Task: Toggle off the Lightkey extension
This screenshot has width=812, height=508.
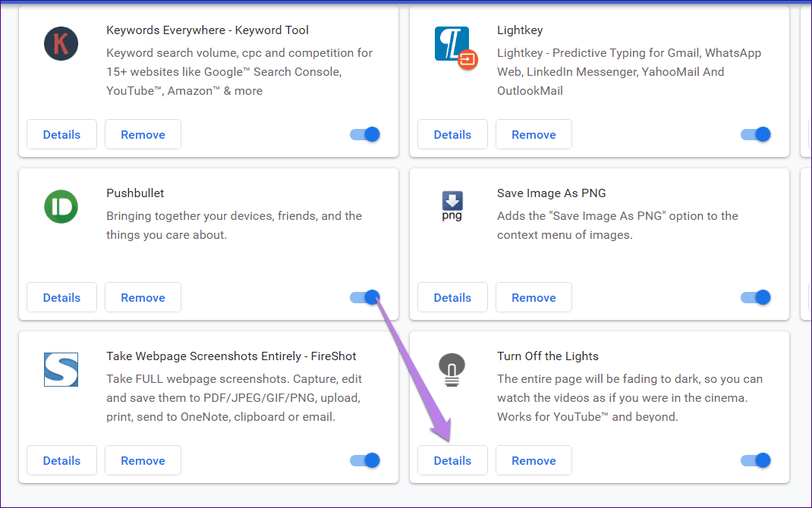Action: [756, 134]
